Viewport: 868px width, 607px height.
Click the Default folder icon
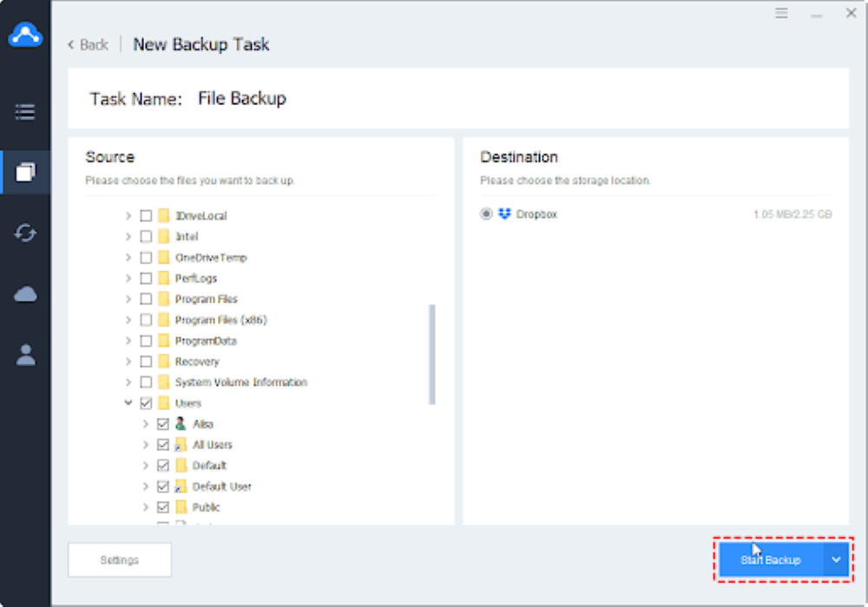(181, 465)
